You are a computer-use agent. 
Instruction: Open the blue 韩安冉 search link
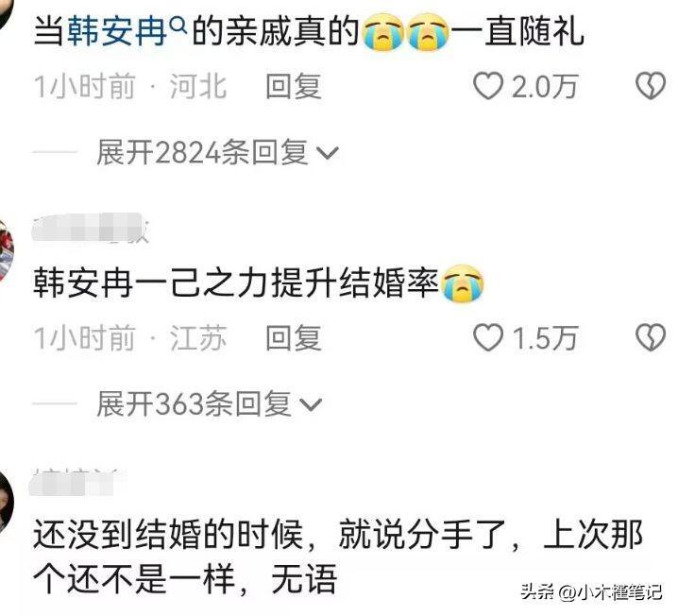point(117,31)
